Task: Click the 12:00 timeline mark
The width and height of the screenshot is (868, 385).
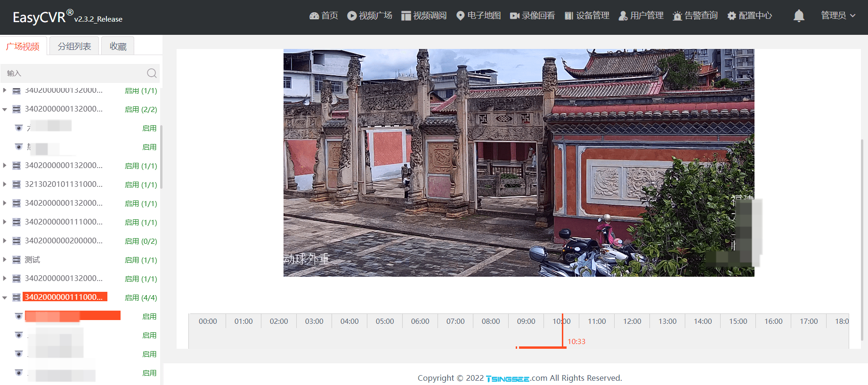Action: tap(632, 321)
